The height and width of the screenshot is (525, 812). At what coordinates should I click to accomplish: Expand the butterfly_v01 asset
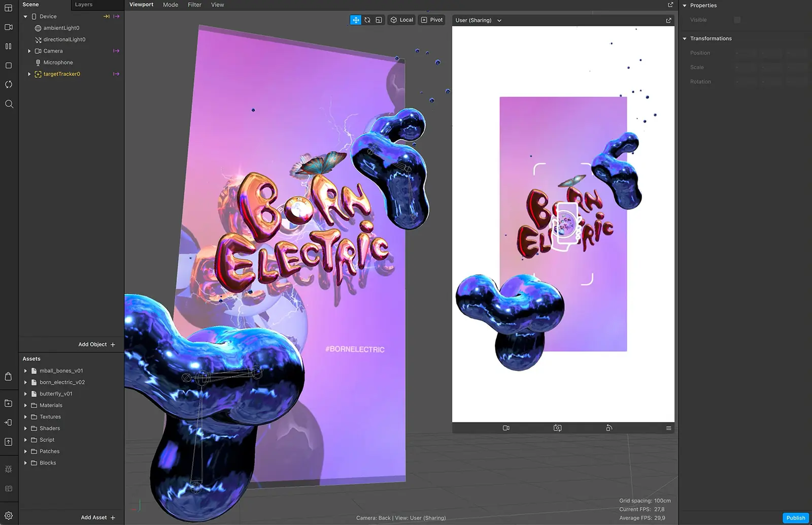click(25, 394)
